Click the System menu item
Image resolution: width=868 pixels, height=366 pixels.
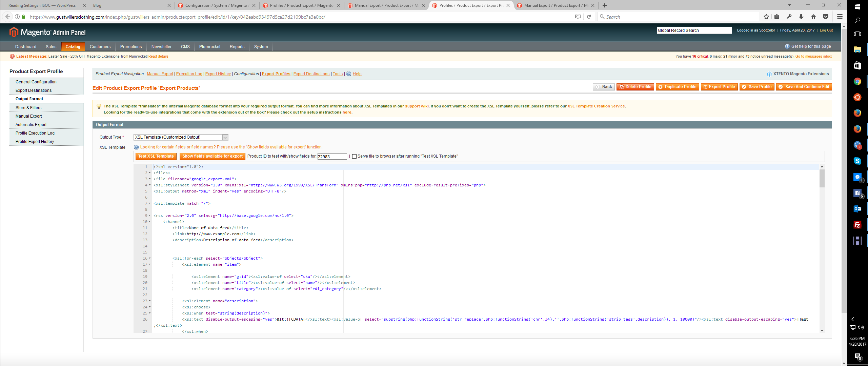pos(260,46)
